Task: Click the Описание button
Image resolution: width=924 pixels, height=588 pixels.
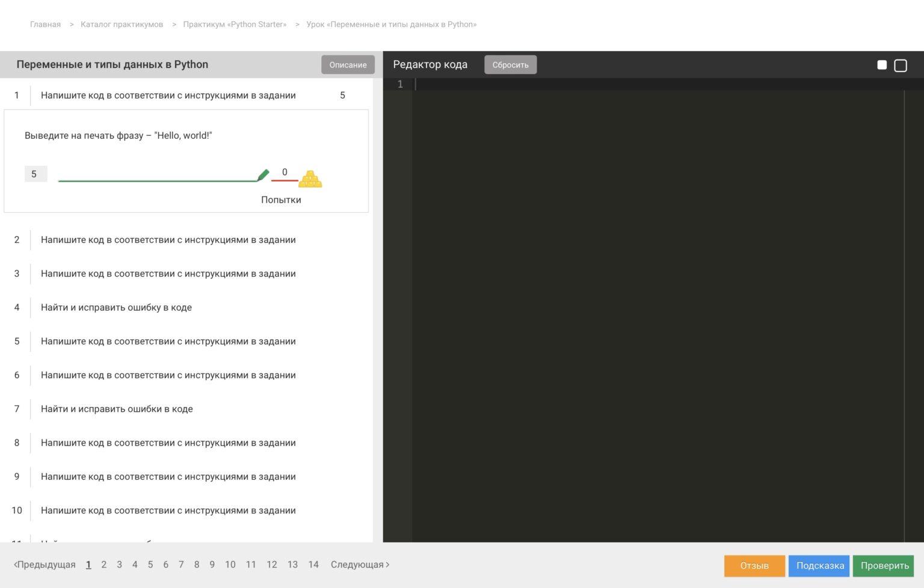Action: tap(348, 65)
